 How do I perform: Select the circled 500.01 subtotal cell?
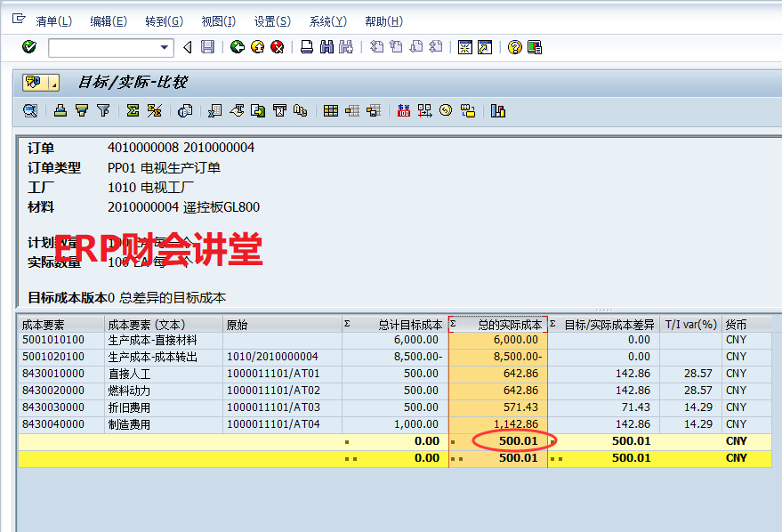pos(517,441)
